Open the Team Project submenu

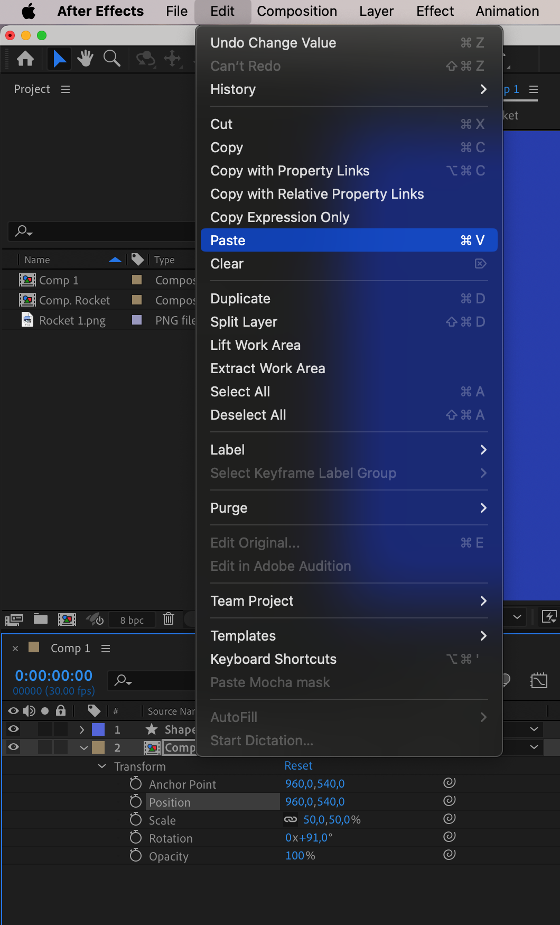[x=349, y=601]
